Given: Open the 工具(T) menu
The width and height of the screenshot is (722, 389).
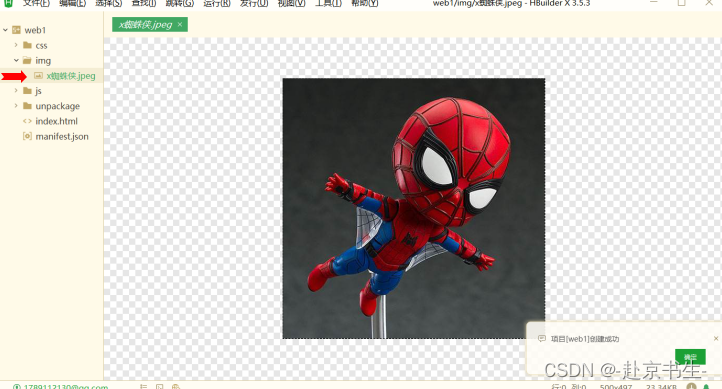Looking at the screenshot, I should pyautogui.click(x=328, y=3).
